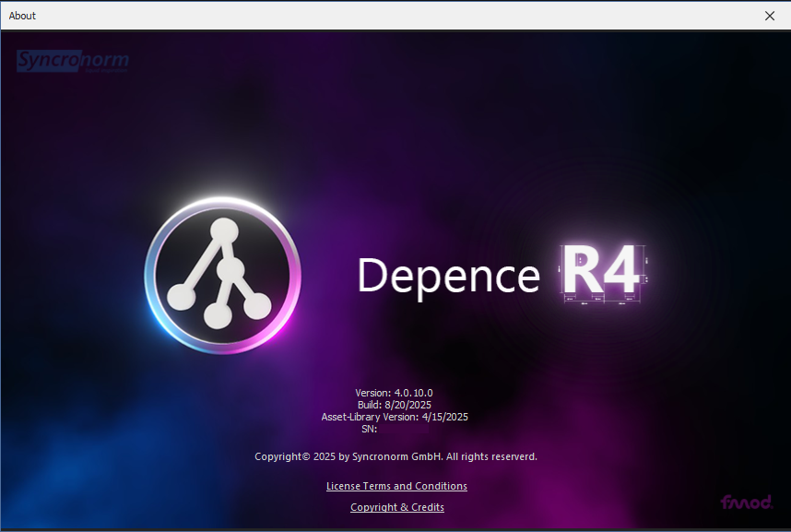Image resolution: width=791 pixels, height=532 pixels.
Task: Click the Copyright© 2025 text
Action: click(288, 456)
